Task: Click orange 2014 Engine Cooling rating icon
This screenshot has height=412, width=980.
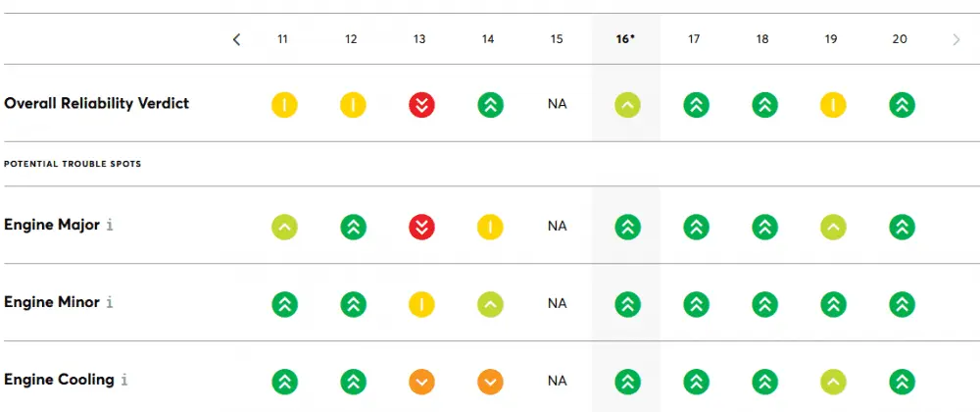Action: [490, 382]
